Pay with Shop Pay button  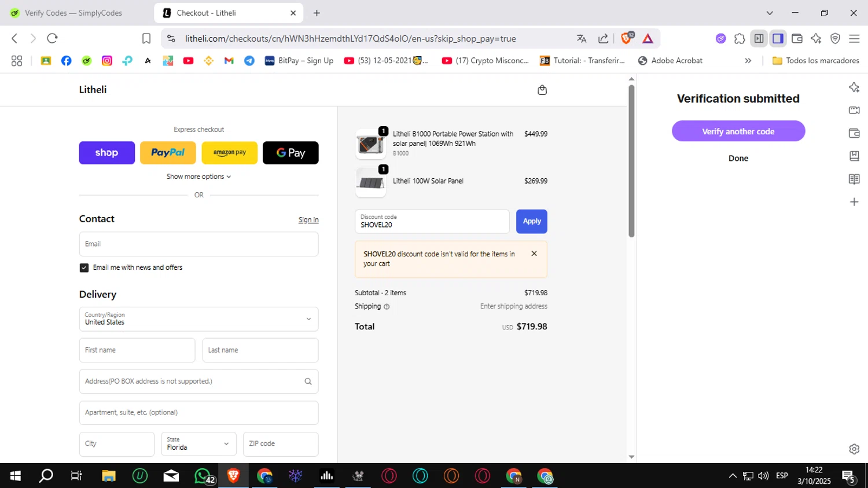coord(107,153)
